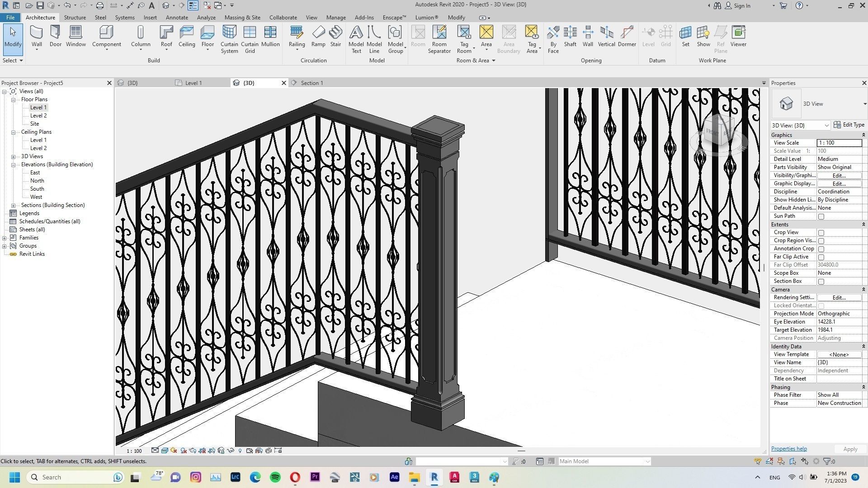The width and height of the screenshot is (868, 488).
Task: Toggle shadows in the view control bar
Action: pos(184,450)
